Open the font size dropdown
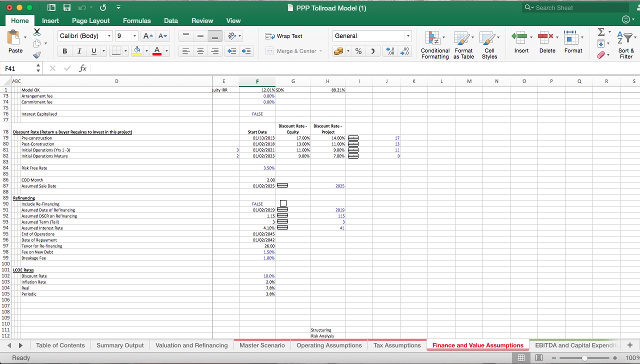Viewport: 640px width, 364px height. click(x=134, y=36)
